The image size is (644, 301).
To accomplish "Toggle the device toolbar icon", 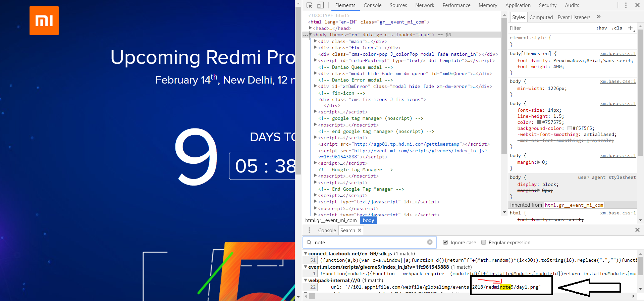I will tap(320, 5).
